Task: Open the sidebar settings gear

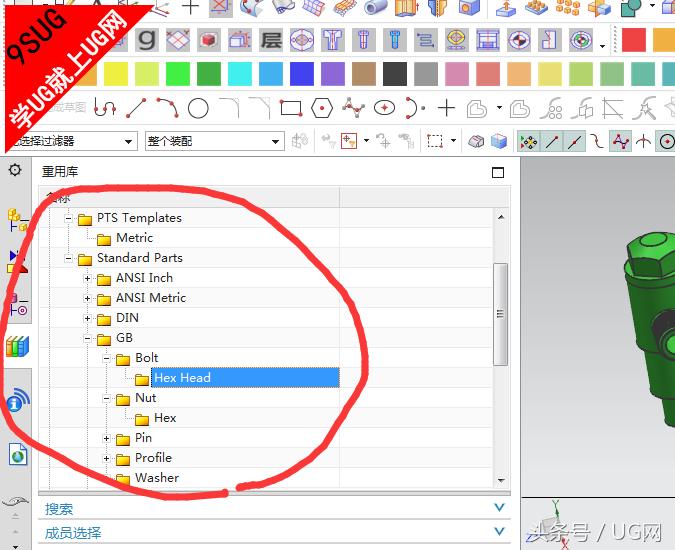Action: 15,170
